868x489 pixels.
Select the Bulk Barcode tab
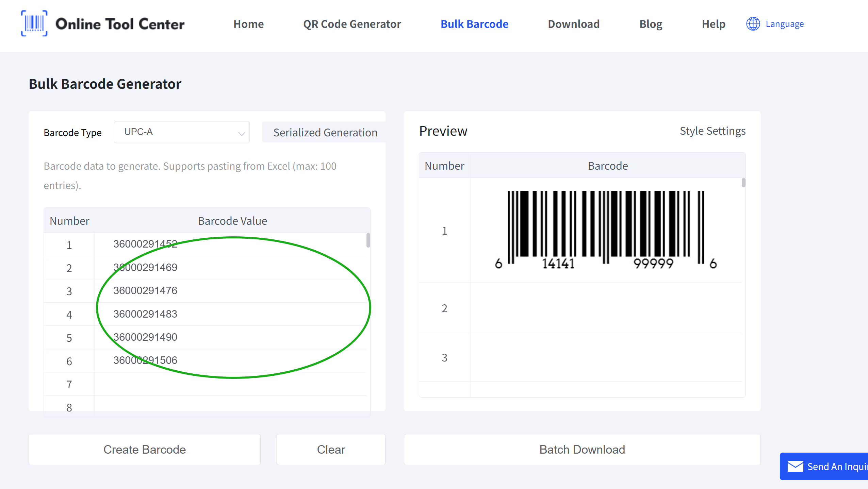point(474,24)
